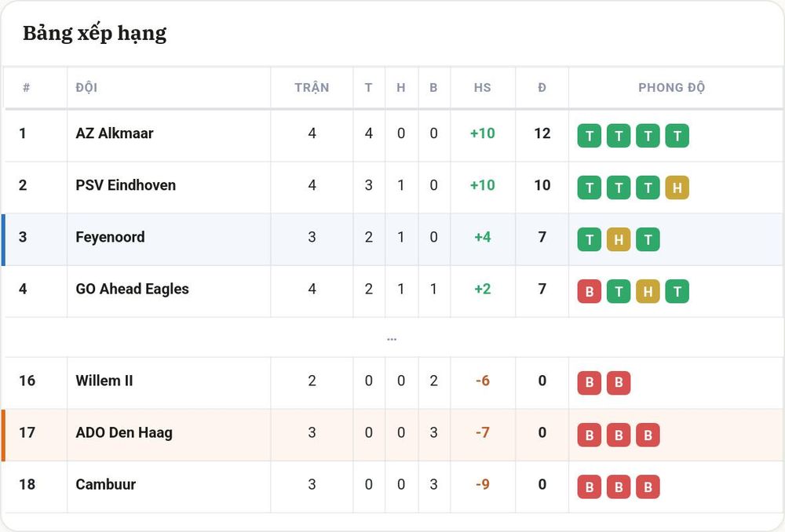Click the Đ points column header

click(542, 88)
